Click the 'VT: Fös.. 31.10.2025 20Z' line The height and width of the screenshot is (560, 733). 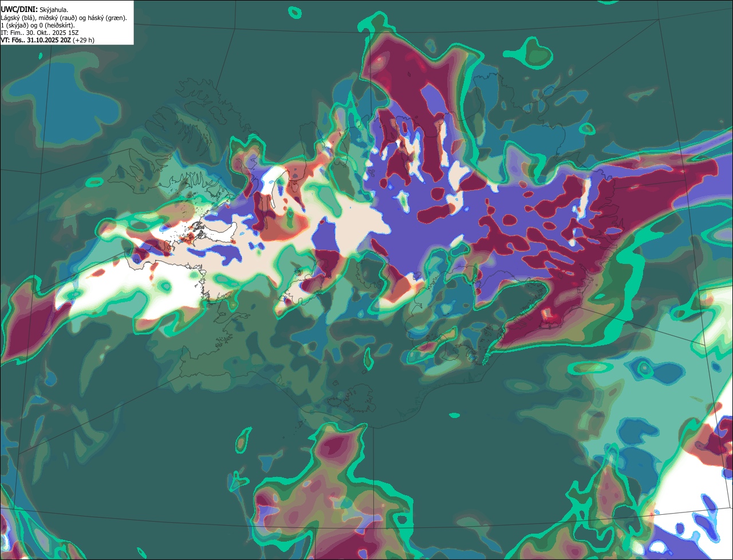(x=48, y=41)
